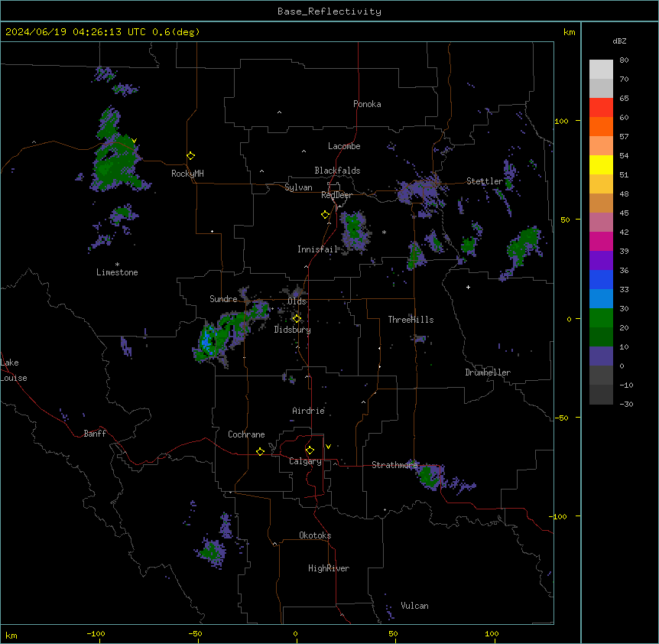The height and width of the screenshot is (644, 659).
Task: Click the dBZ legend heading
Action: [619, 41]
